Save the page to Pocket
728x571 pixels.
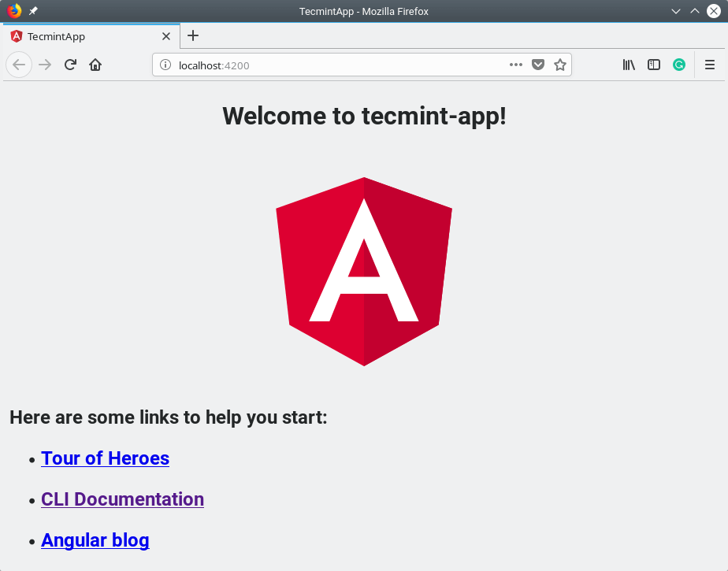click(x=538, y=65)
